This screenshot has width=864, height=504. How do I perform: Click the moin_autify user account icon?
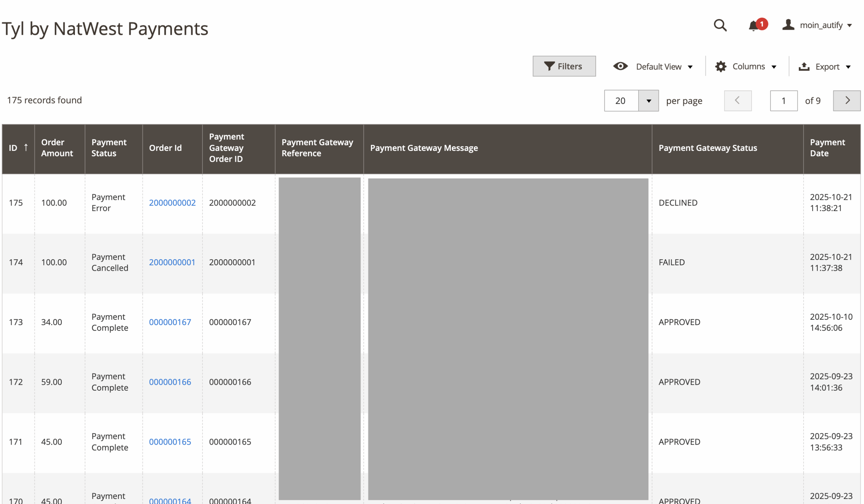point(788,25)
